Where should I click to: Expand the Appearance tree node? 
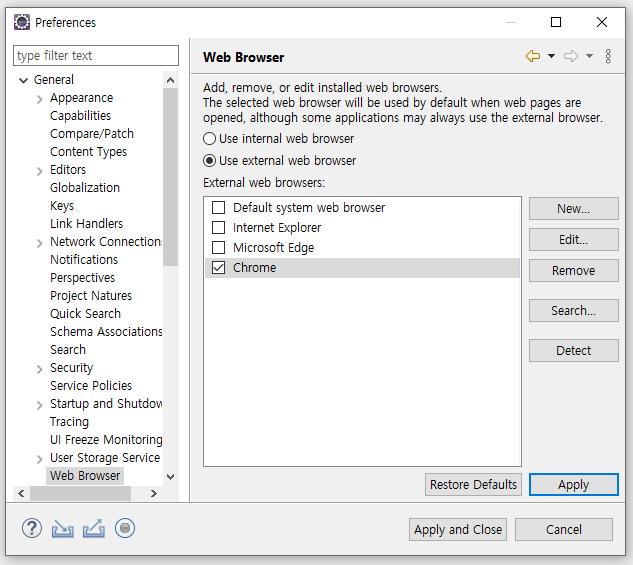(39, 99)
